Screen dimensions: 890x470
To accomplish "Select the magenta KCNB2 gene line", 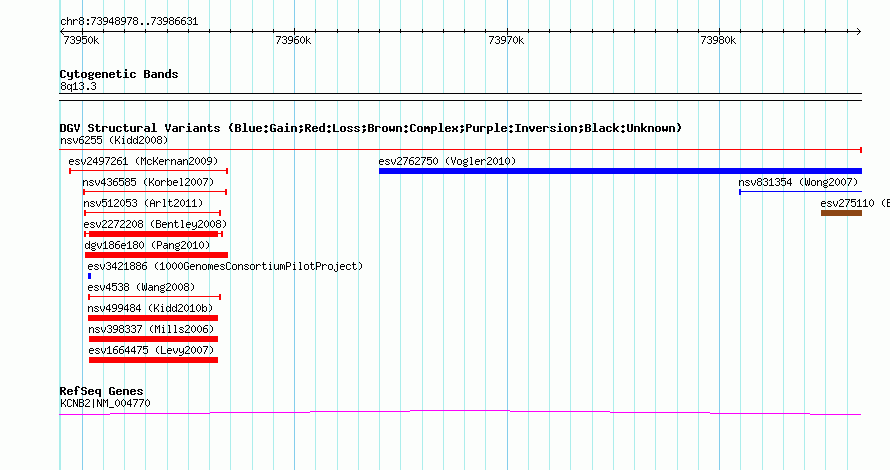I will pos(460,412).
